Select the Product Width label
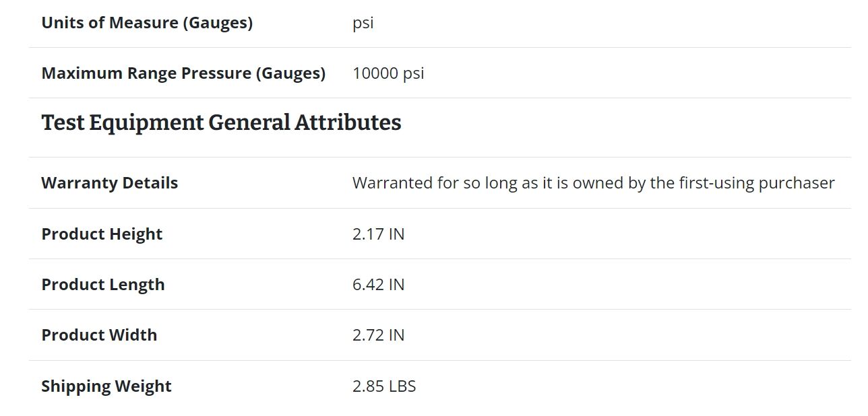This screenshot has height=416, width=868. click(99, 335)
